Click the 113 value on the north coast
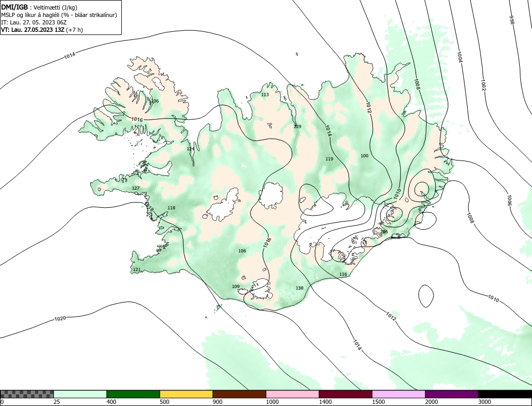The image size is (532, 406). pos(265,95)
